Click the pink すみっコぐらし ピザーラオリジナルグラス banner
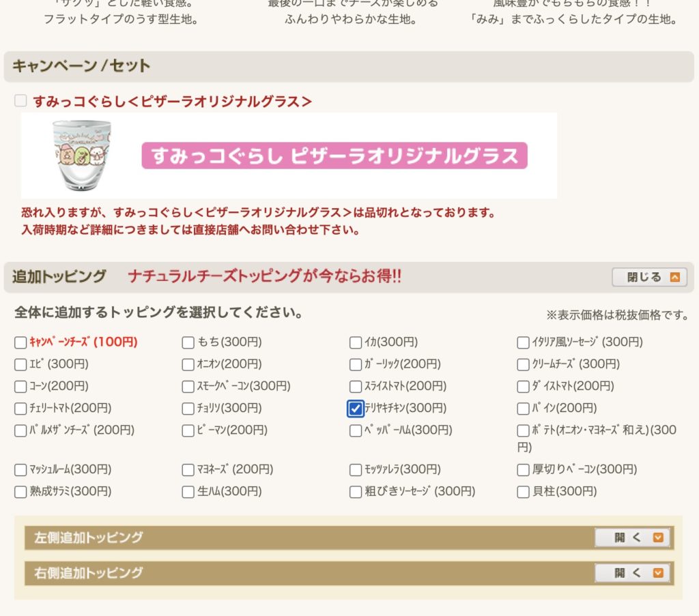Screen dimensions: 699x616 click(x=334, y=156)
